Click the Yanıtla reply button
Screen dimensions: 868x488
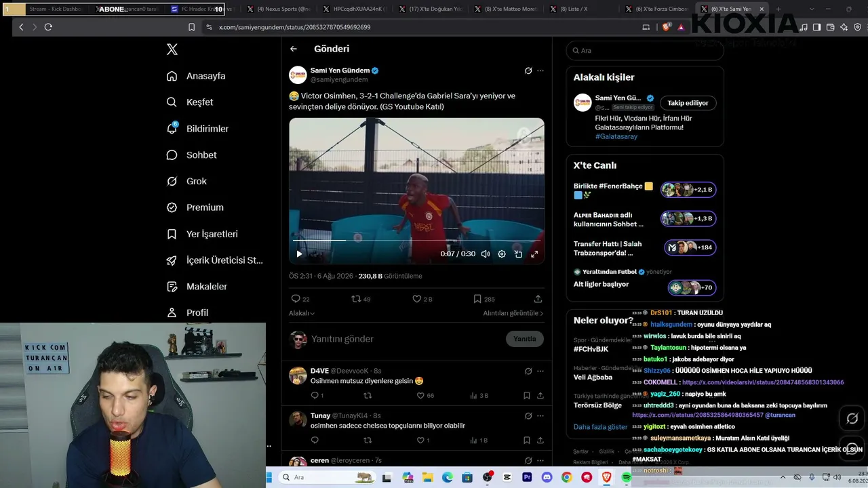tap(525, 339)
